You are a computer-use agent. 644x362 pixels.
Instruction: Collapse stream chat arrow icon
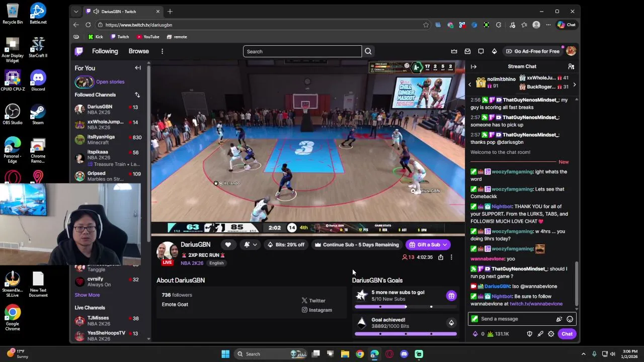473,66
